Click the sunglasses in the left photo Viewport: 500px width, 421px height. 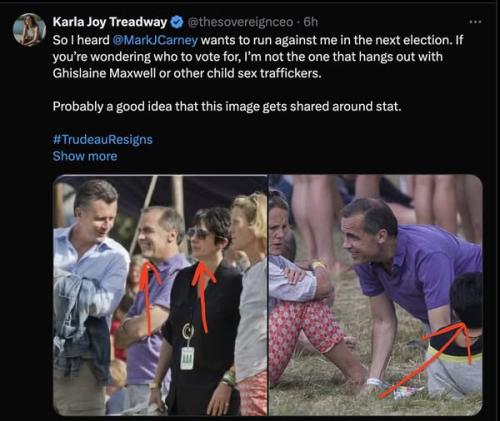tap(199, 233)
